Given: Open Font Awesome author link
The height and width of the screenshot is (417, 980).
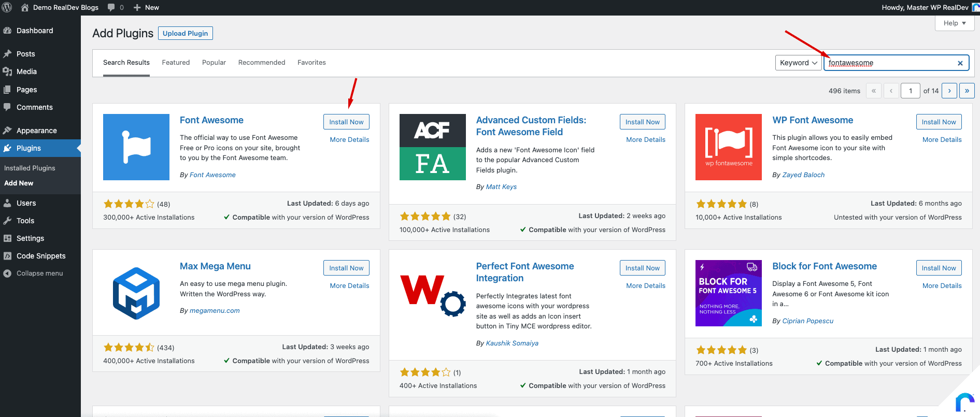Looking at the screenshot, I should [x=212, y=175].
